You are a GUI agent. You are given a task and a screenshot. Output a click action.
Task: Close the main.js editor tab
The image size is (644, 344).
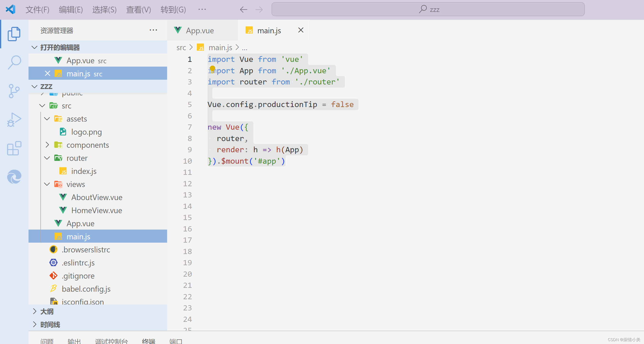pos(301,30)
